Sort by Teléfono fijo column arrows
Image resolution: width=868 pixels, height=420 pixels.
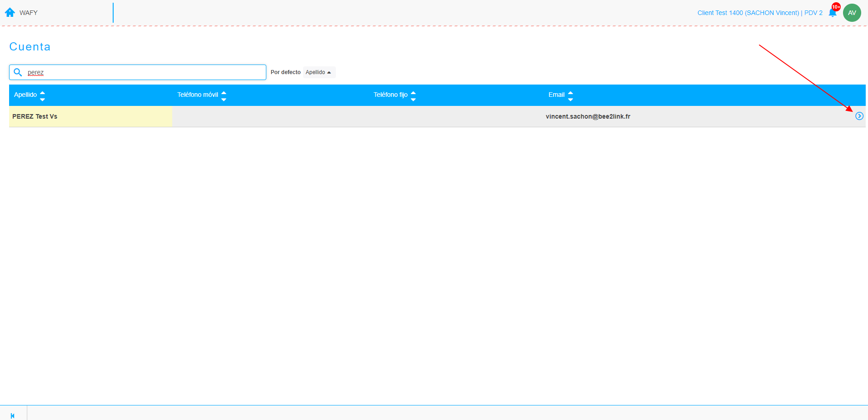pyautogui.click(x=413, y=95)
